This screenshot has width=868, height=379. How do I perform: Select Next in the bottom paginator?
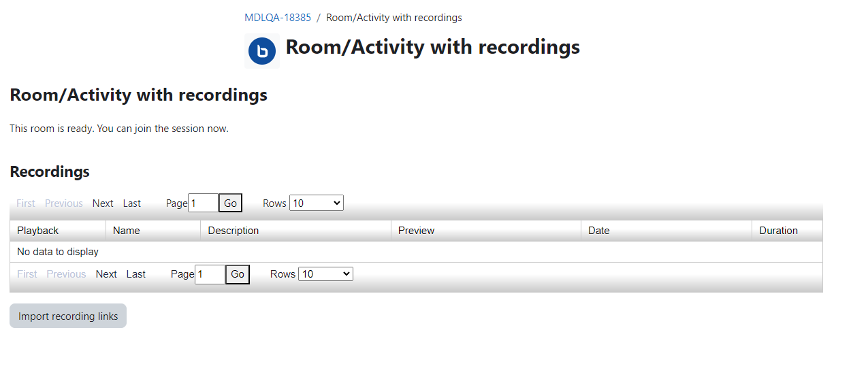(106, 274)
